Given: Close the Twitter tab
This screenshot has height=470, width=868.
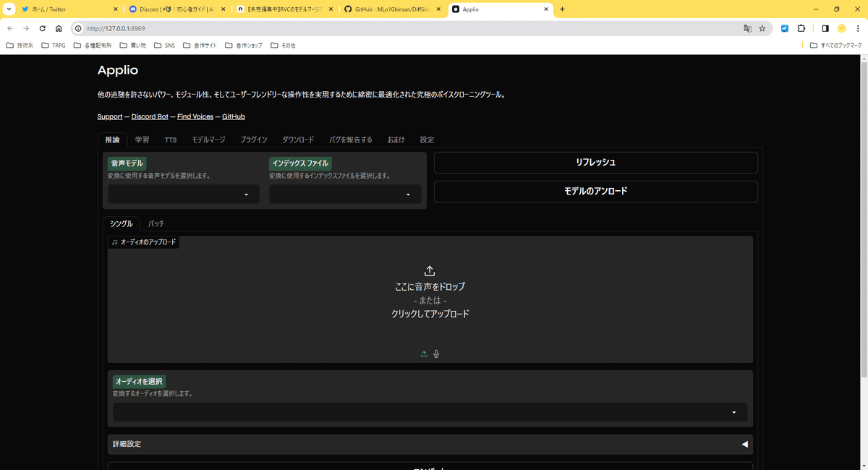Looking at the screenshot, I should click(x=116, y=9).
